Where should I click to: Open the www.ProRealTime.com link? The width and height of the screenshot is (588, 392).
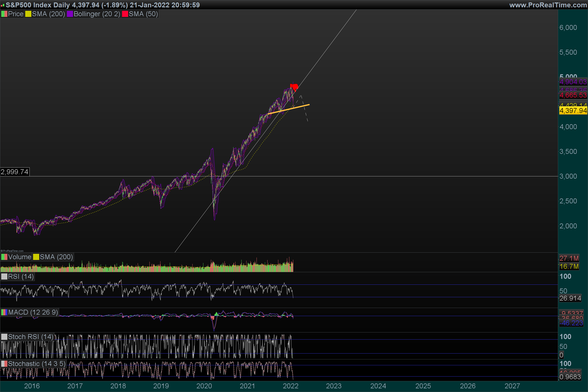click(x=548, y=5)
